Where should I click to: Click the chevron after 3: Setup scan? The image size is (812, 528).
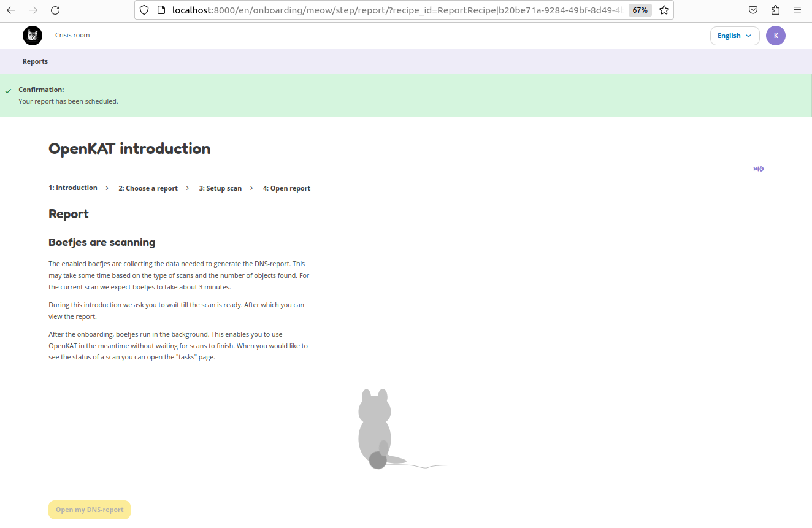click(x=251, y=188)
